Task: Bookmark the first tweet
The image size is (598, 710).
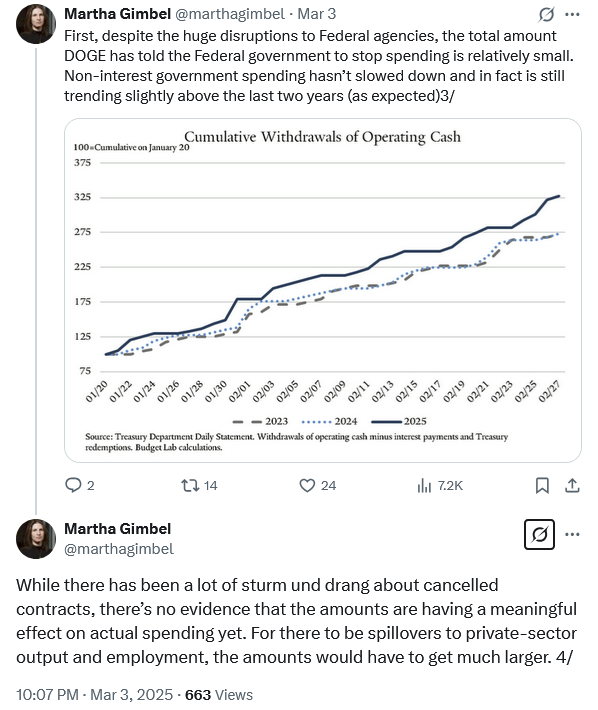Action: [x=542, y=485]
